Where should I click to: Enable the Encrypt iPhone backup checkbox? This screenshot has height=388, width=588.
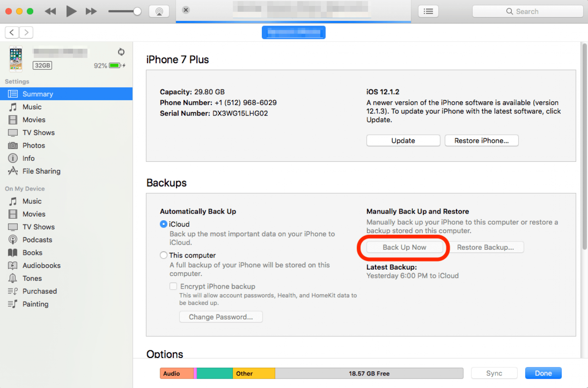(173, 286)
